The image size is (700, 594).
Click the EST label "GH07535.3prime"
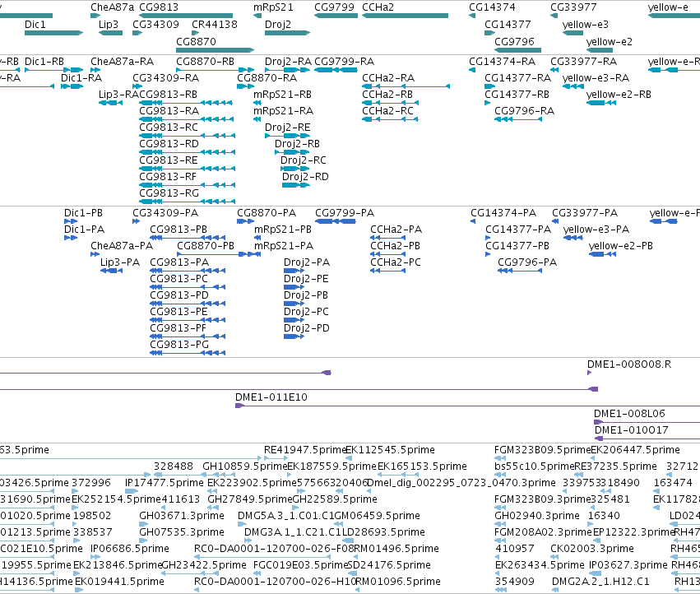tap(182, 532)
